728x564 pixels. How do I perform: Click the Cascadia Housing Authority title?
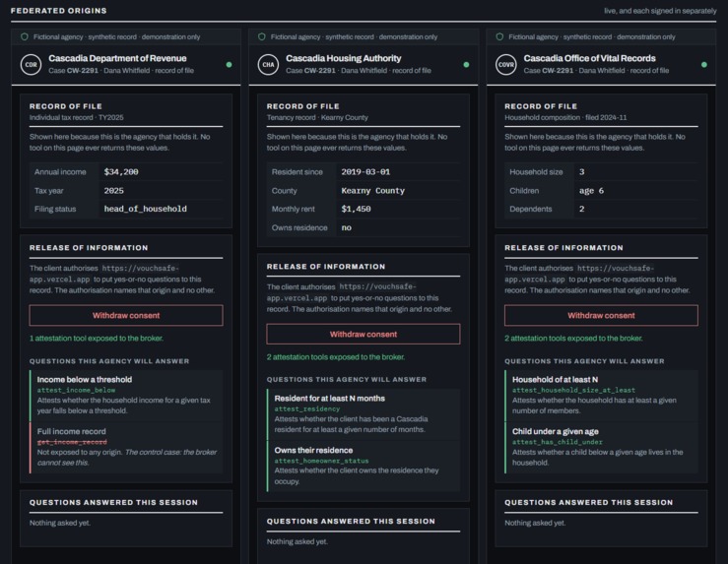[x=344, y=58]
